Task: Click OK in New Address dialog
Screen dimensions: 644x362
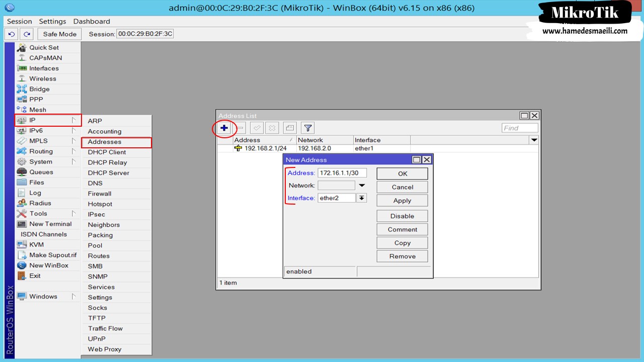Action: tap(403, 173)
